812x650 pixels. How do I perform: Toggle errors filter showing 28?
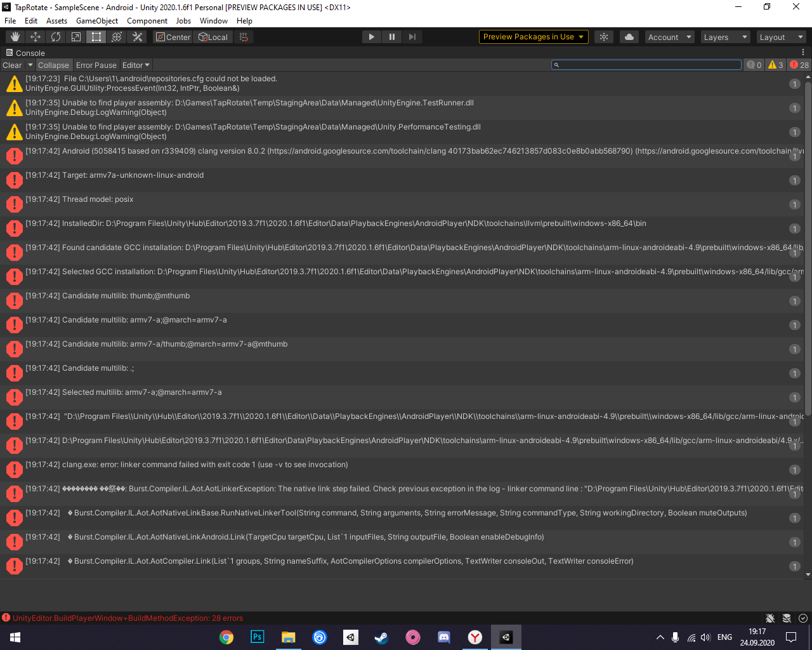pyautogui.click(x=799, y=65)
